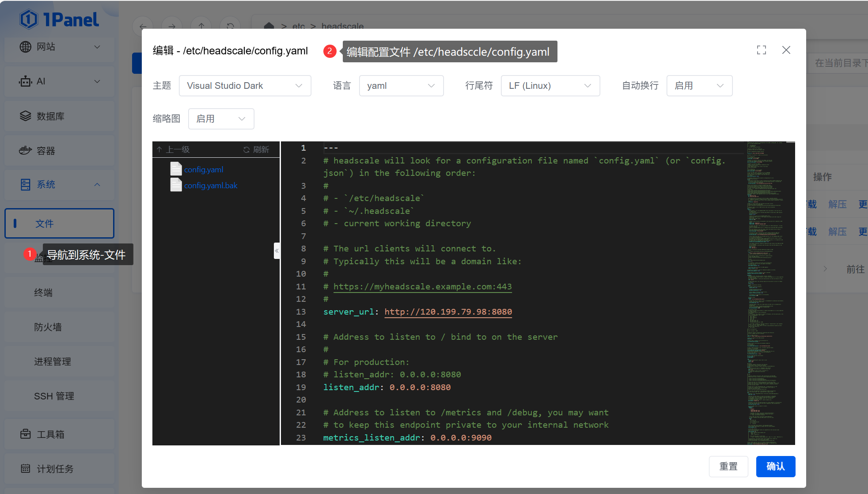Click the database layers icon
The height and width of the screenshot is (494, 868).
pyautogui.click(x=26, y=116)
